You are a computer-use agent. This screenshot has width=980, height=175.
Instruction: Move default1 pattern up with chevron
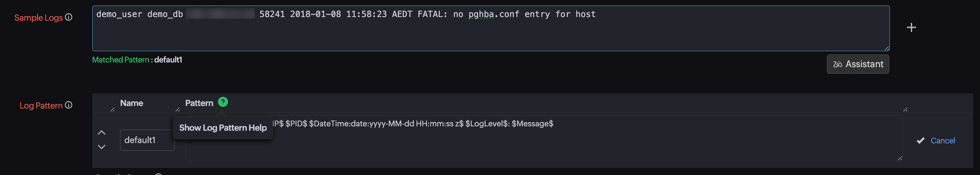(x=102, y=133)
